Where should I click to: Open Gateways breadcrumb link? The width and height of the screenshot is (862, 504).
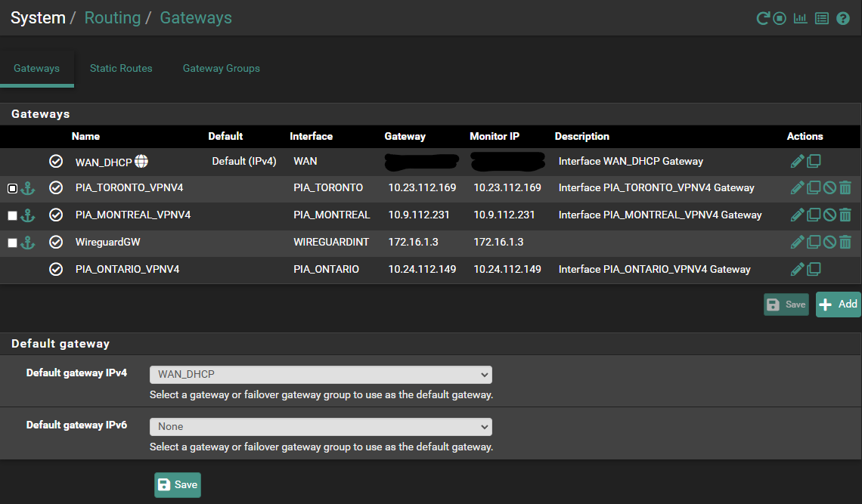[x=196, y=17]
